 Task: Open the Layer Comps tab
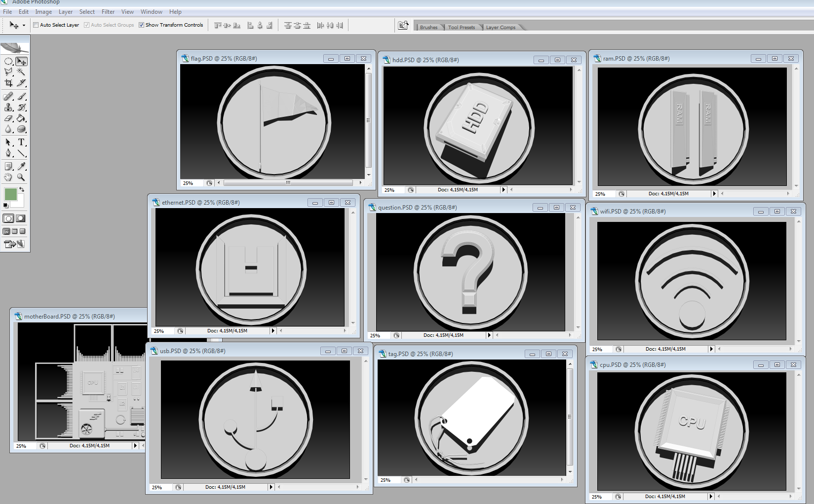point(501,28)
